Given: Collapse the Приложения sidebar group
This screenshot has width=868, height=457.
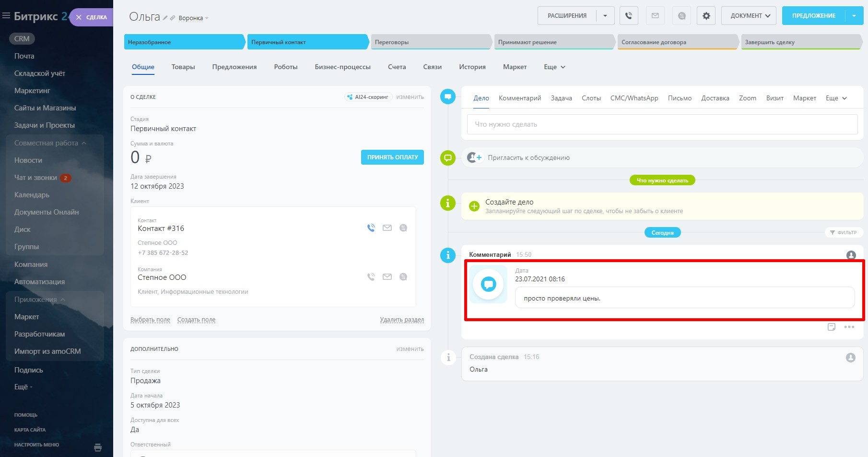Looking at the screenshot, I should point(40,300).
